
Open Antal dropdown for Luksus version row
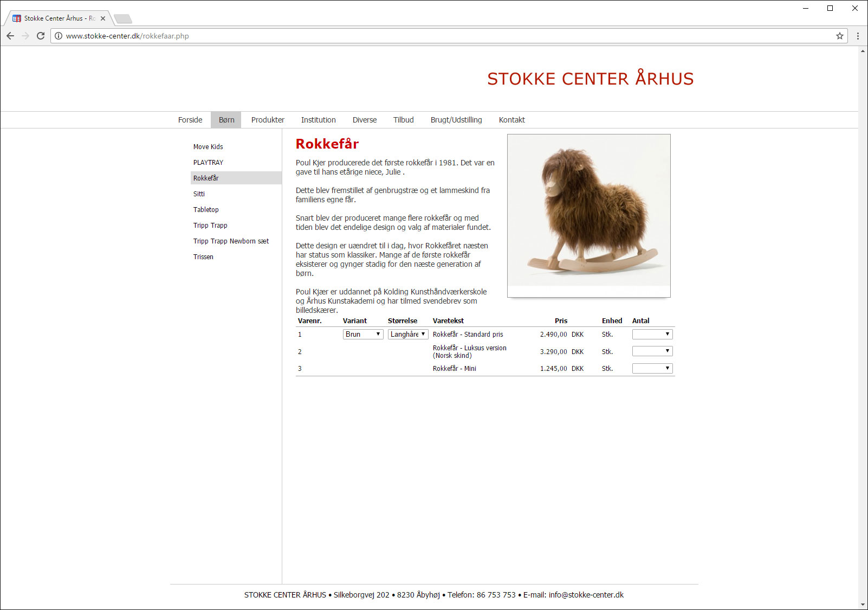[x=652, y=351]
